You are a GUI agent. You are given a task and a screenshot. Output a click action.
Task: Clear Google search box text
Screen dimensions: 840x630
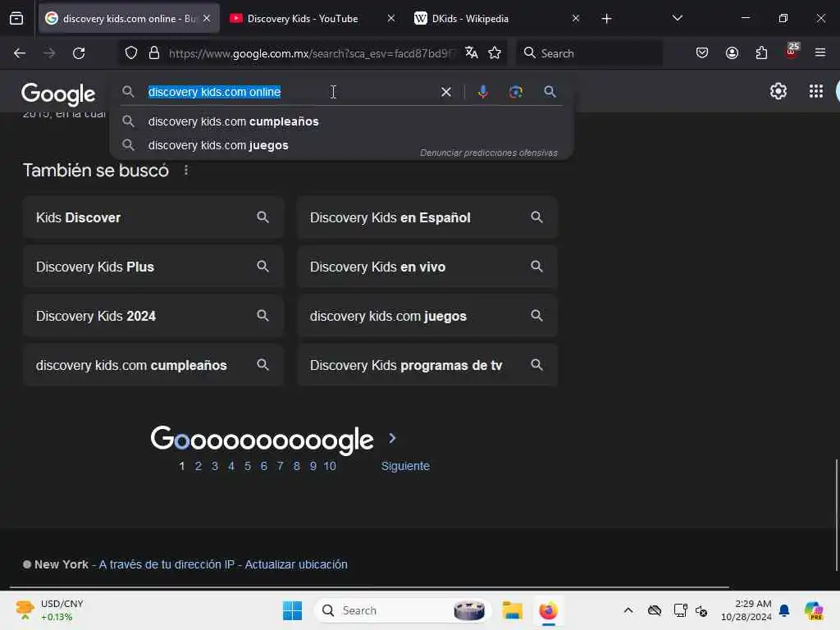[x=445, y=92]
